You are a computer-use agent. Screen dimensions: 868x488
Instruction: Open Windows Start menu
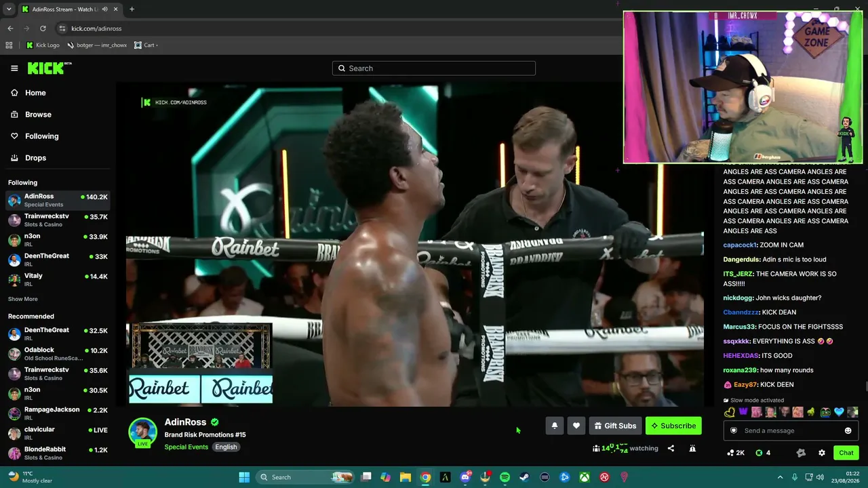(x=244, y=477)
